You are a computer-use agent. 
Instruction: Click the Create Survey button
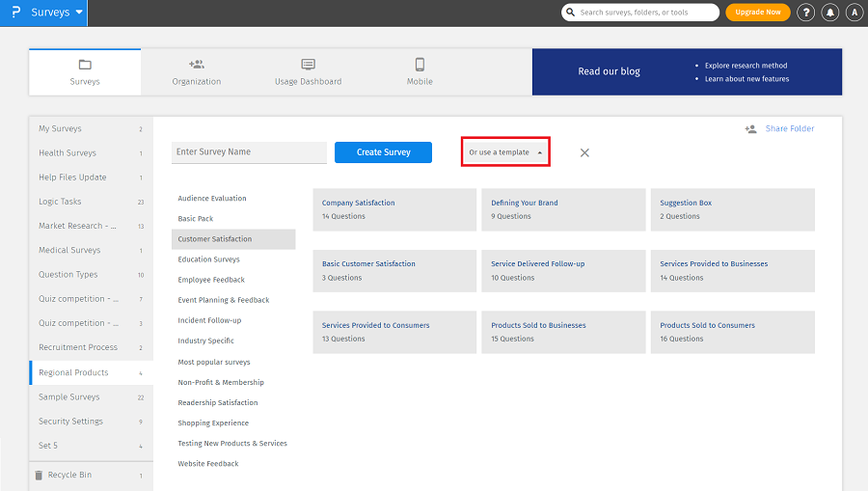(x=383, y=152)
